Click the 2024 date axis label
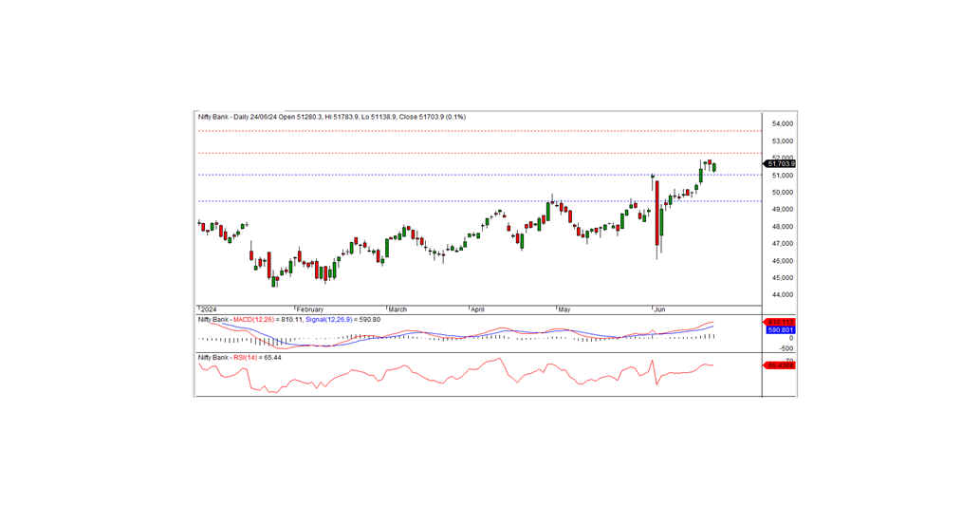980x505 pixels. click(208, 309)
